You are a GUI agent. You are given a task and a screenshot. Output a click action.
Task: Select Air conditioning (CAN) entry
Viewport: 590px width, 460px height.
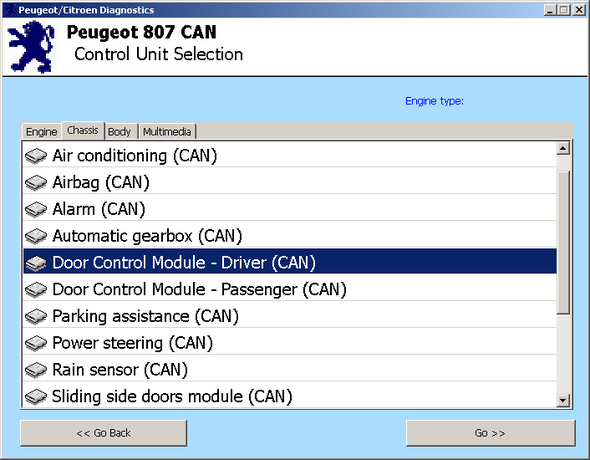(x=290, y=155)
